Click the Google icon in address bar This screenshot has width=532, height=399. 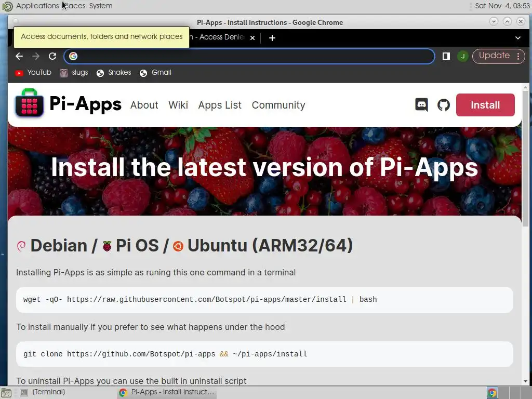(73, 56)
